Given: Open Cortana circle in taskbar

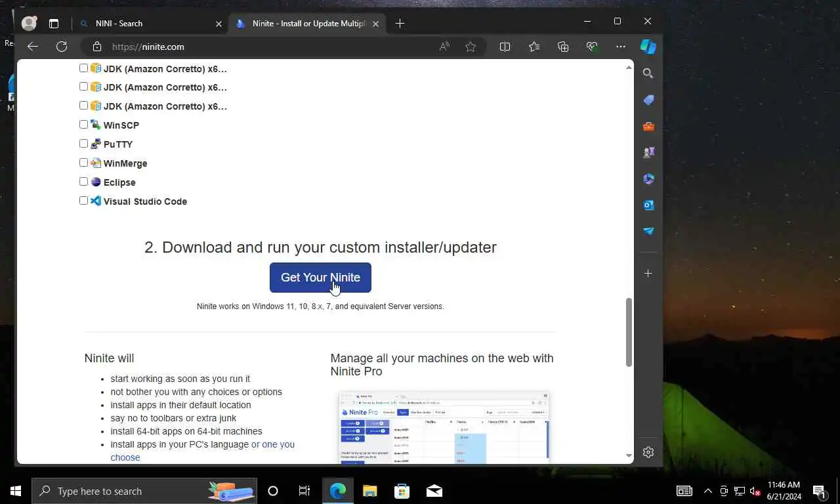Looking at the screenshot, I should (x=273, y=491).
